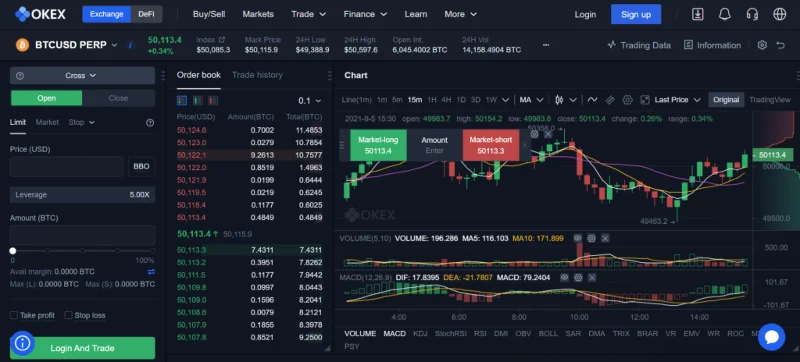Open the Buy/Sell menu item
This screenshot has height=362, width=800.
point(209,14)
